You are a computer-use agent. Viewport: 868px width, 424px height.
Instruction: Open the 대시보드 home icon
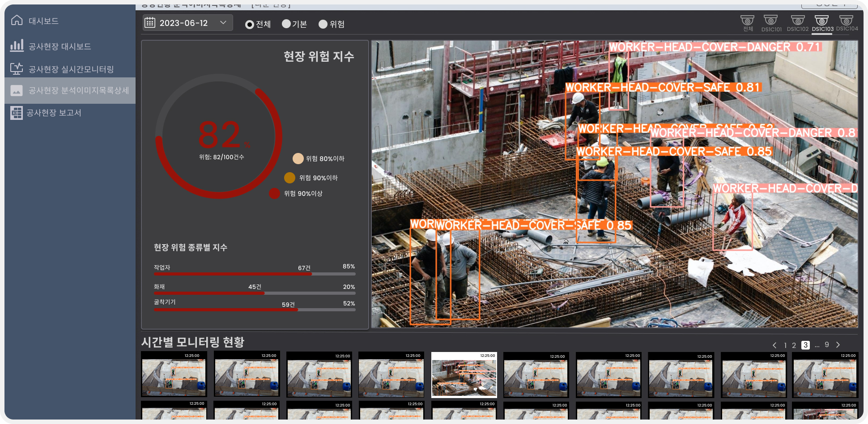[x=17, y=20]
